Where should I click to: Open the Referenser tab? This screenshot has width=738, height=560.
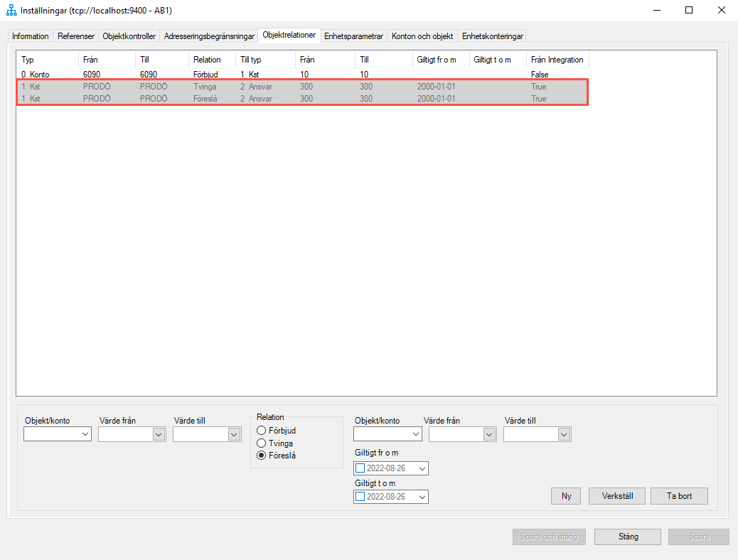[75, 35]
